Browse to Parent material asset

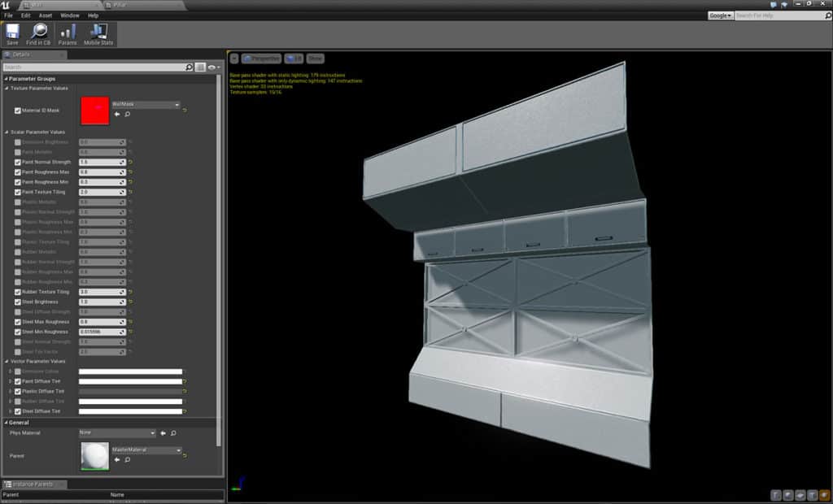click(x=128, y=460)
